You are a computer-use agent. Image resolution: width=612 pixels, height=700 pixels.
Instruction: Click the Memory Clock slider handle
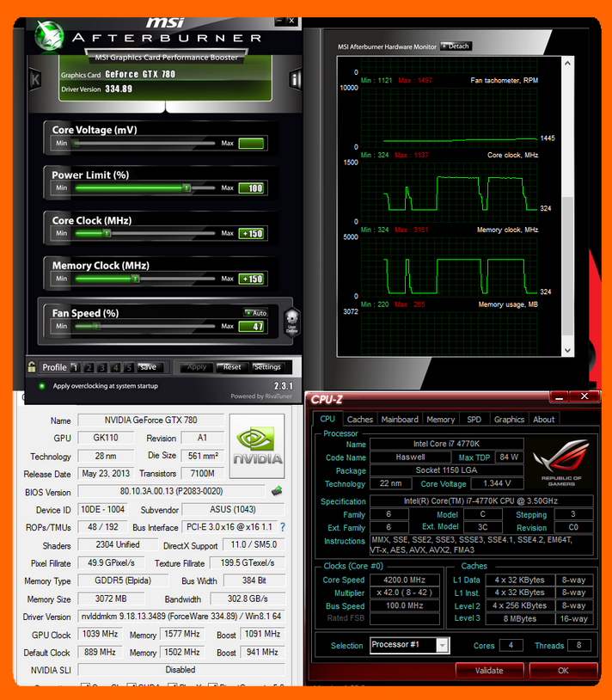tap(136, 279)
